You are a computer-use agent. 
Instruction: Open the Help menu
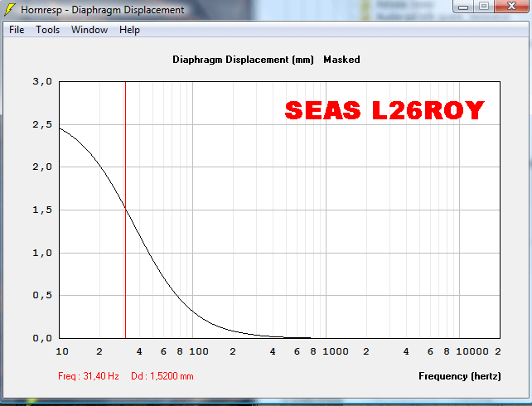coord(129,30)
